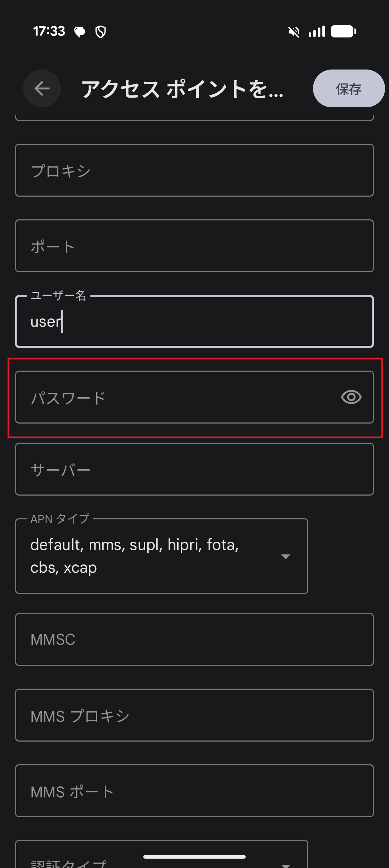
Task: Click the muted sound icon in the status bar
Action: [x=294, y=32]
